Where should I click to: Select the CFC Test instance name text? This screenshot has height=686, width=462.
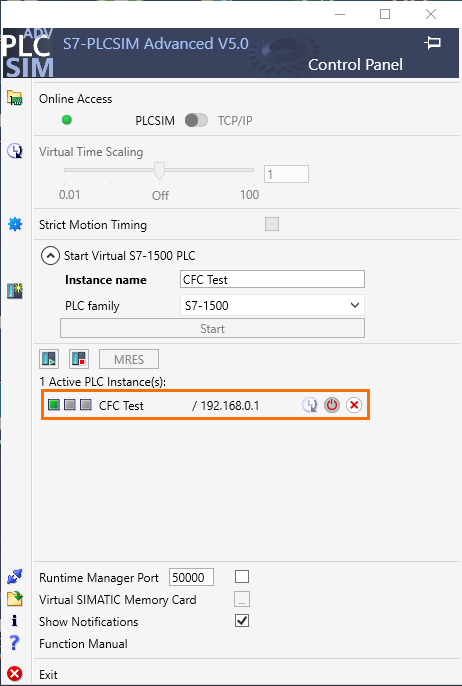(121, 406)
